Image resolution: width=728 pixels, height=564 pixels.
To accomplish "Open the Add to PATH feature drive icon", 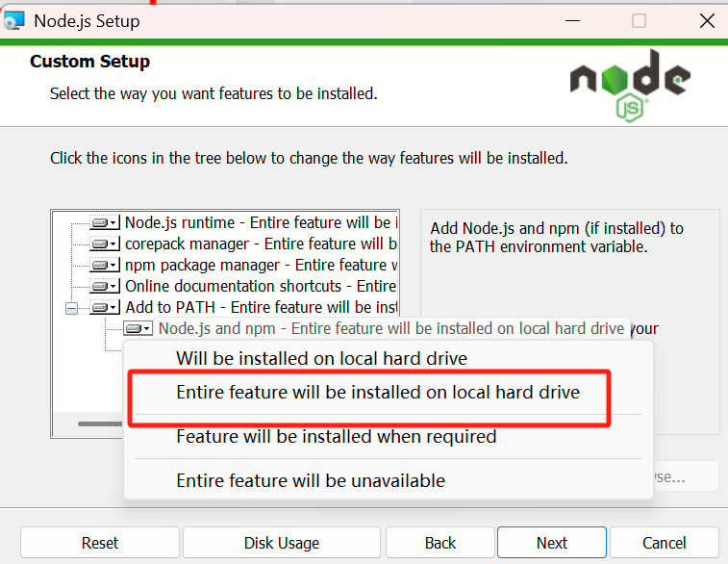I will coord(105,308).
